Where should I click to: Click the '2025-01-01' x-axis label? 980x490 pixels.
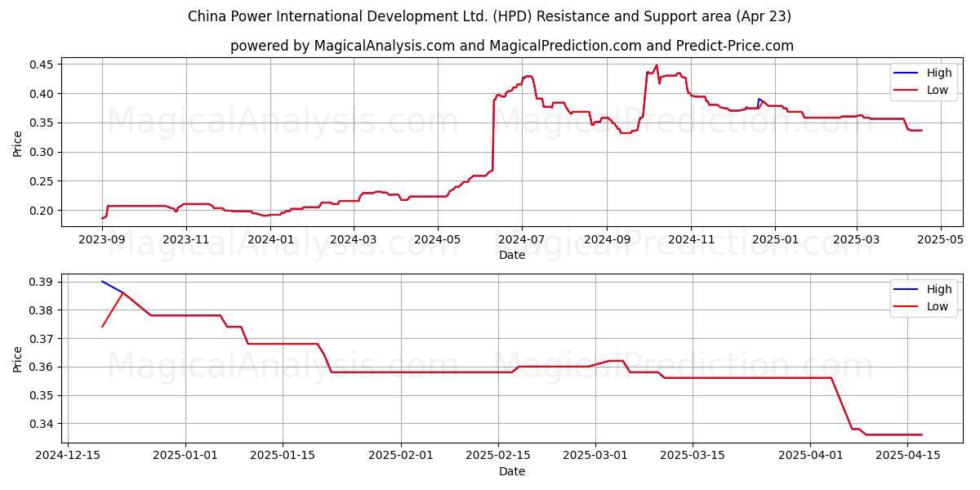pyautogui.click(x=186, y=456)
